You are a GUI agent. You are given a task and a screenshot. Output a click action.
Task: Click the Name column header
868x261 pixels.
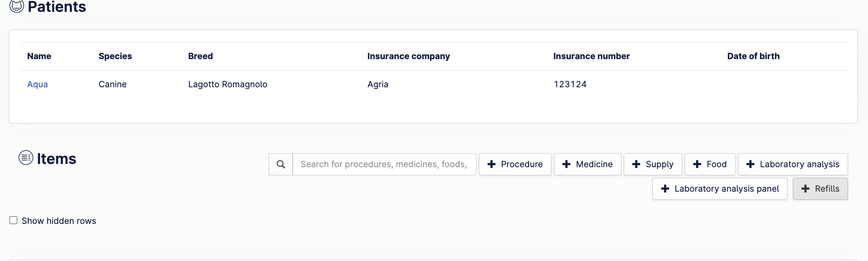pyautogui.click(x=39, y=56)
